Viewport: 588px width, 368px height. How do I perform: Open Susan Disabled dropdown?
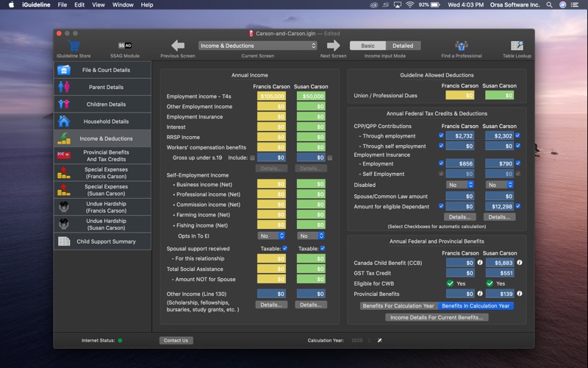point(500,185)
